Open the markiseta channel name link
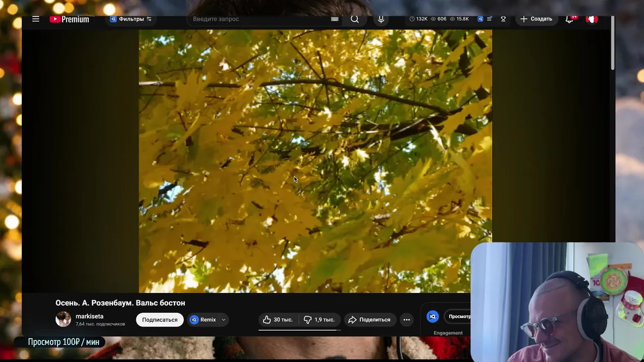Screen dimensions: 644x362 pyautogui.click(x=90, y=316)
